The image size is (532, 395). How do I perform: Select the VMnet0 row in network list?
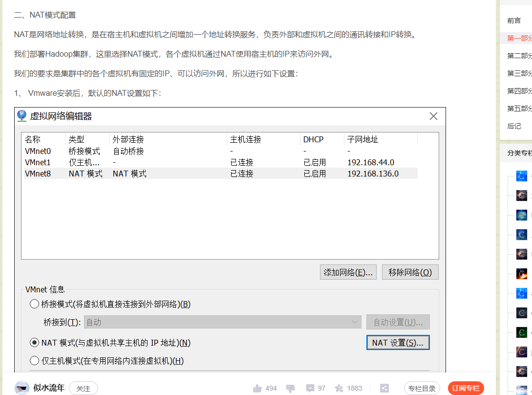[x=220, y=151]
